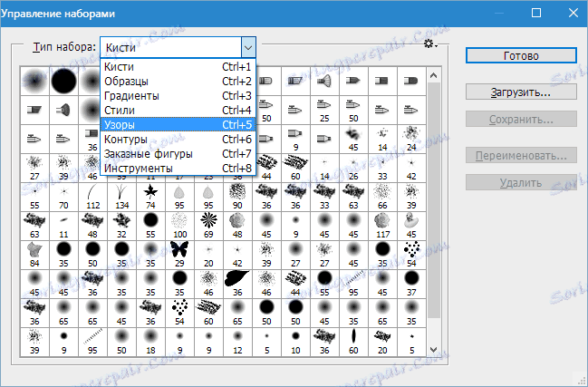Select the star brush labeled 70
This screenshot has width=588, height=387.
(x=63, y=198)
